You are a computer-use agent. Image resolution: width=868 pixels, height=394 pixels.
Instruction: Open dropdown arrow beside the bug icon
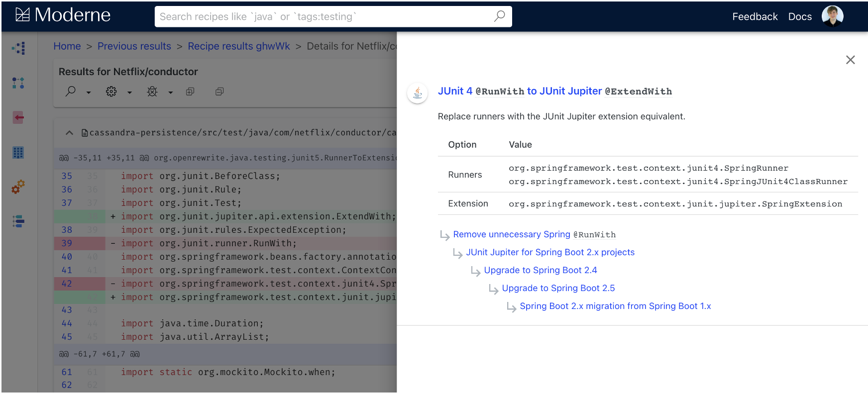[x=170, y=93]
